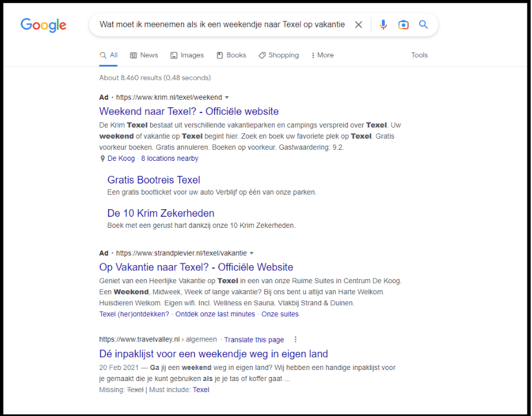532x416 pixels.
Task: Click inside the search query field
Action: (x=222, y=24)
